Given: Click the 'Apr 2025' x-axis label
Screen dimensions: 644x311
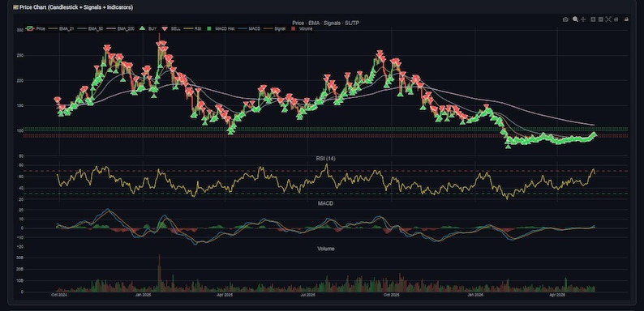Looking at the screenshot, I should point(225,295).
